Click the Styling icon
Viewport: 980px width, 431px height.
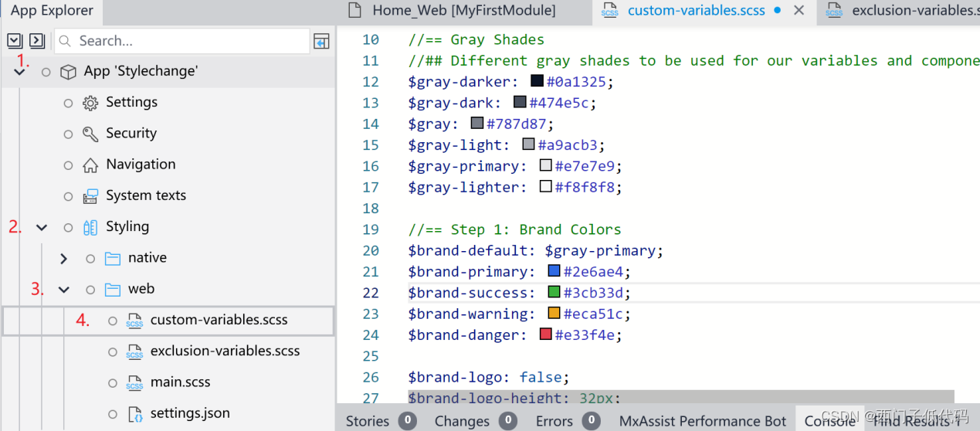(90, 227)
